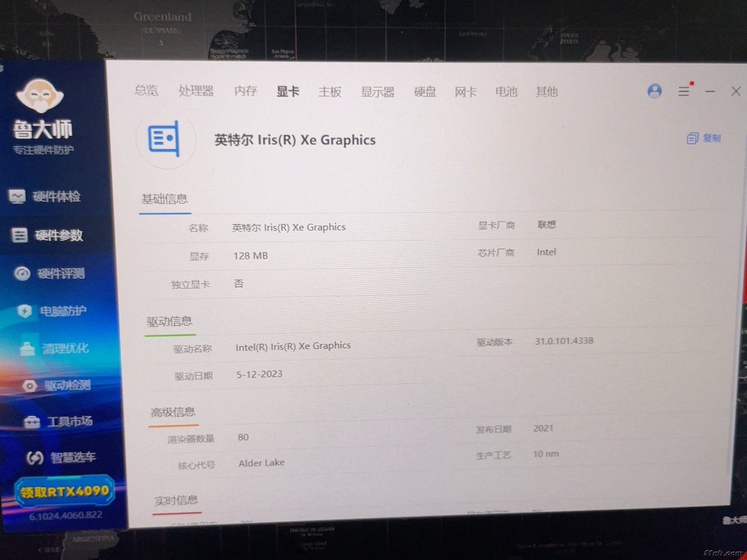The height and width of the screenshot is (560, 747).
Task: Click the 10 nm process value
Action: pyautogui.click(x=546, y=454)
